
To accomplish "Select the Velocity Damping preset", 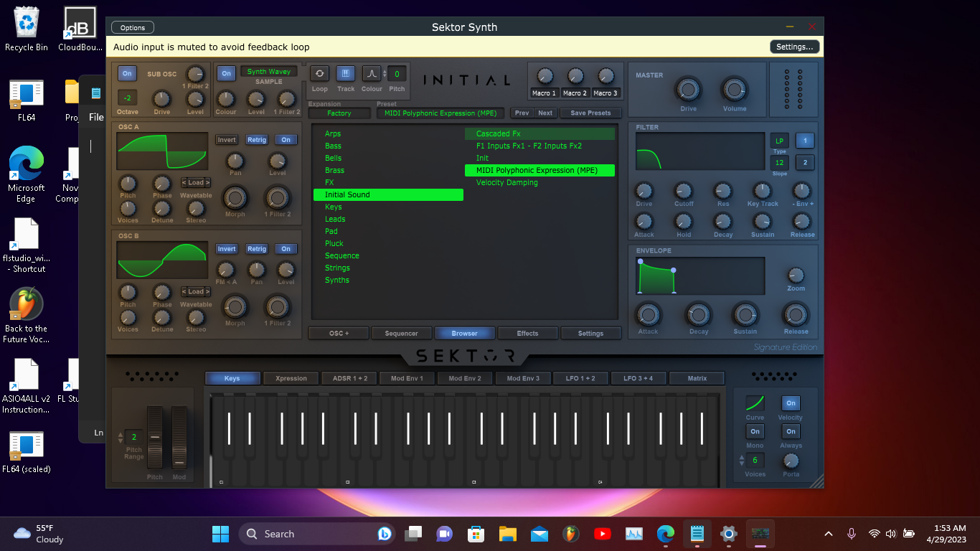I will point(540,182).
